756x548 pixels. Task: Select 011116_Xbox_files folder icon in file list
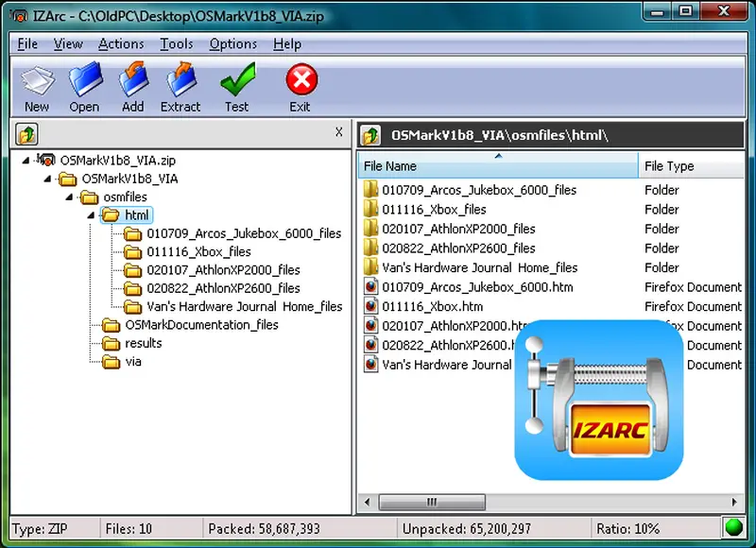[x=370, y=209]
